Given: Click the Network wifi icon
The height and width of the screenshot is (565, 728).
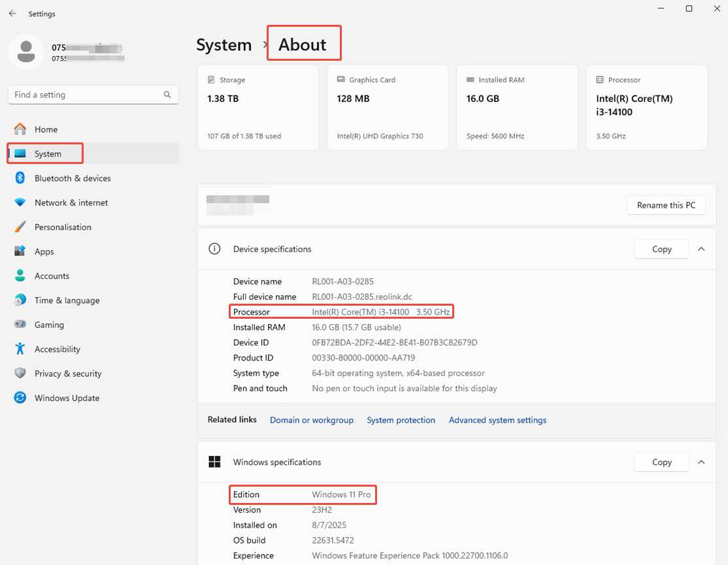Looking at the screenshot, I should pyautogui.click(x=20, y=202).
